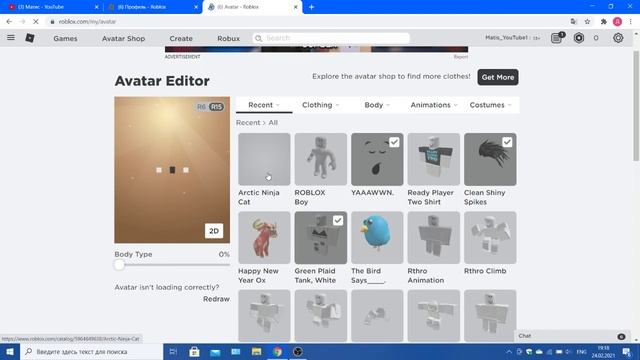The image size is (640, 360).
Task: Open the Robux menu item
Action: pyautogui.click(x=229, y=38)
